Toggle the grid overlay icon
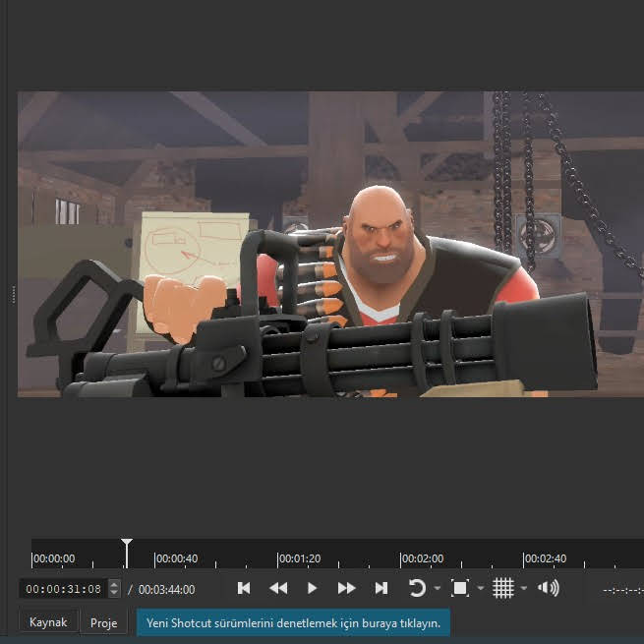Screen dimensions: 644x644 pos(503,588)
